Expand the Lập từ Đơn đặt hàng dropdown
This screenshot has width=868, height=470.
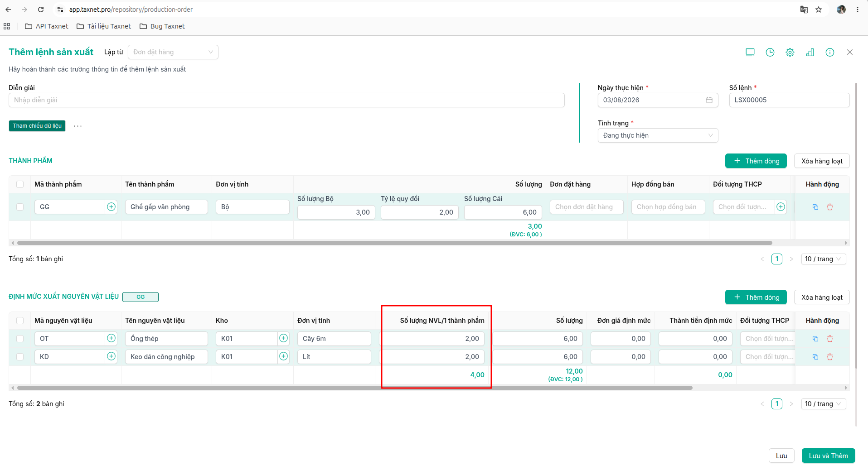pos(173,52)
